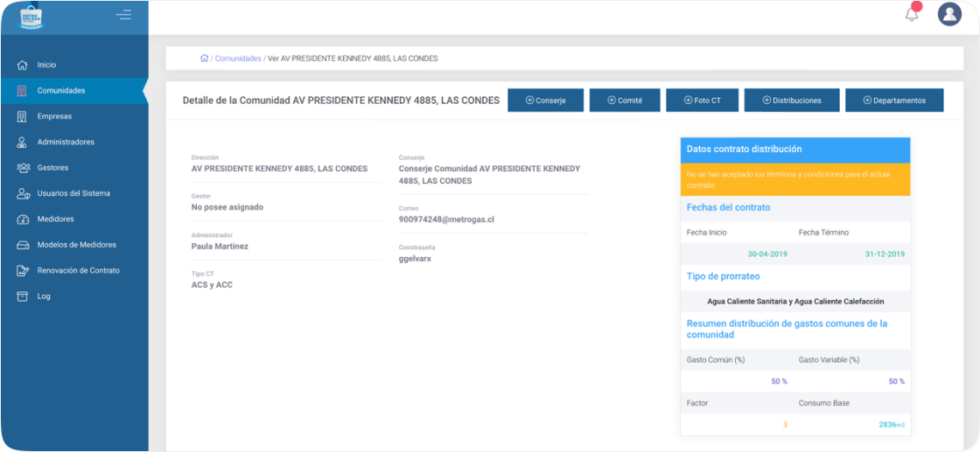The width and height of the screenshot is (980, 452).
Task: Go to Renovación de Contrato
Action: click(x=74, y=271)
